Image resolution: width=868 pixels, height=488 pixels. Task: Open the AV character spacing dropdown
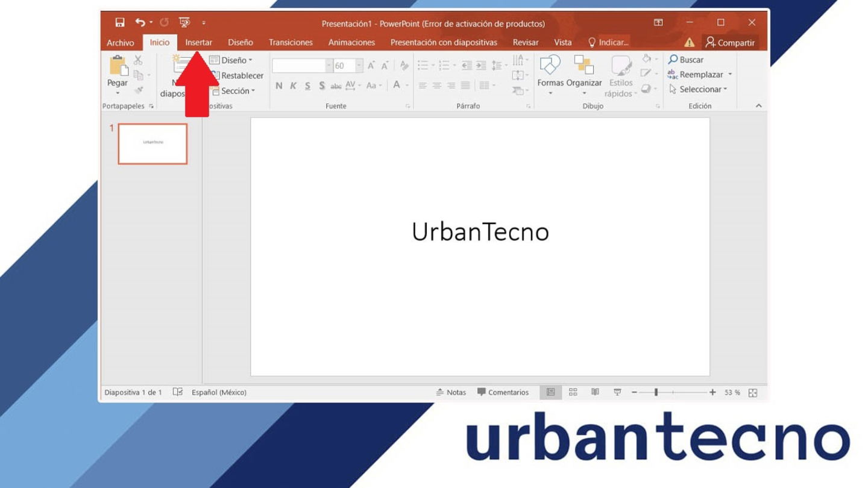pos(354,86)
